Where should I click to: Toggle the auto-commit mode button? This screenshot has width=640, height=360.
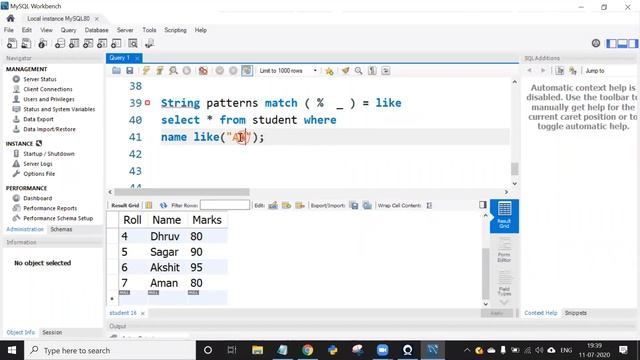pyautogui.click(x=247, y=71)
